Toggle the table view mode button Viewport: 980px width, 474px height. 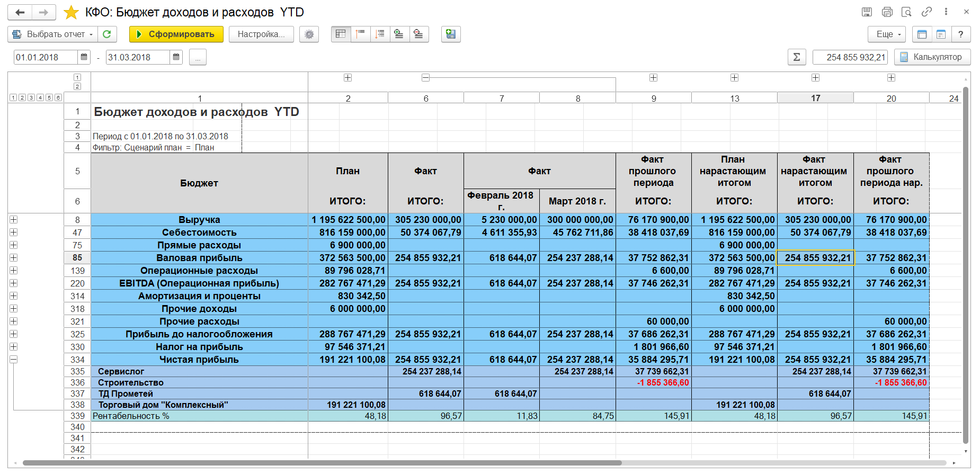pos(341,34)
